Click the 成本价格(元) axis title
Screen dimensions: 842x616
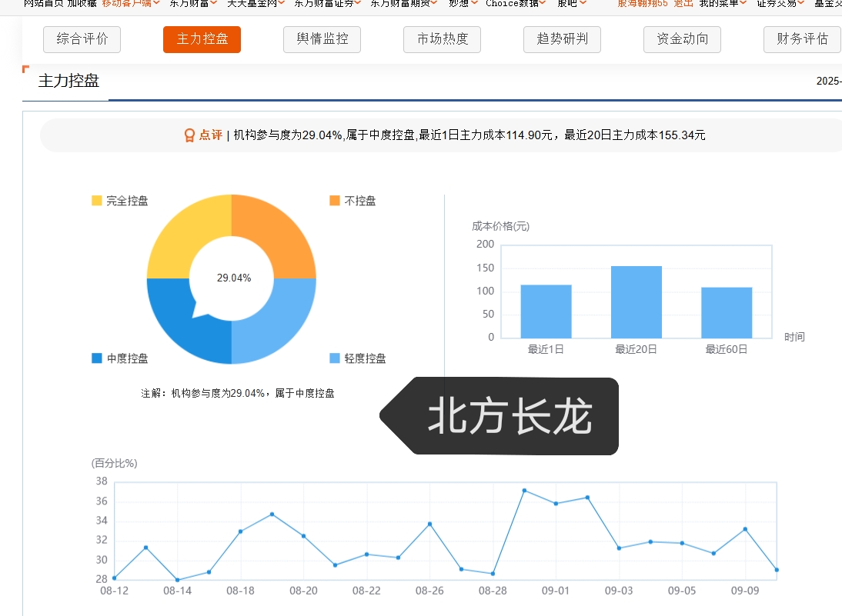coord(500,226)
